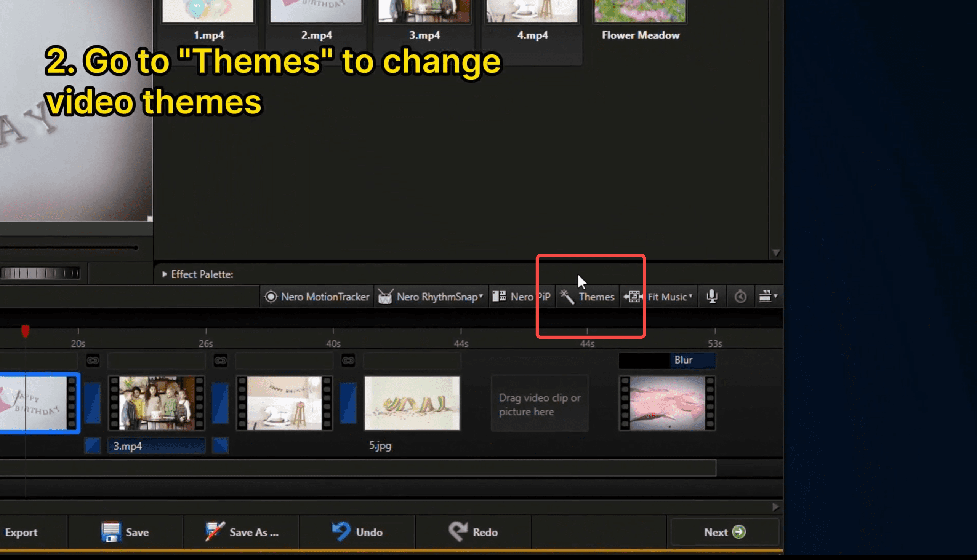Click the red timeline playhead marker
The height and width of the screenshot is (560, 977).
tap(26, 331)
